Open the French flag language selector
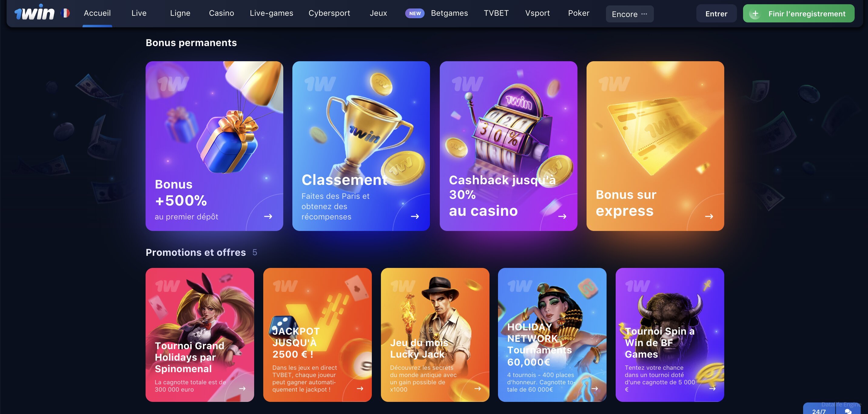The image size is (868, 414). 65,13
